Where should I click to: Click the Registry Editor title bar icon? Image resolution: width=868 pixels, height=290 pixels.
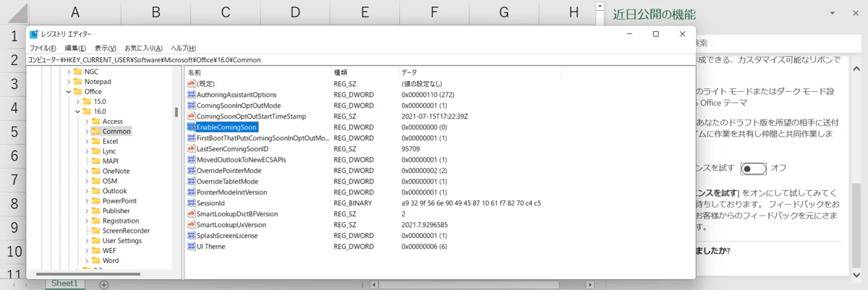[34, 34]
